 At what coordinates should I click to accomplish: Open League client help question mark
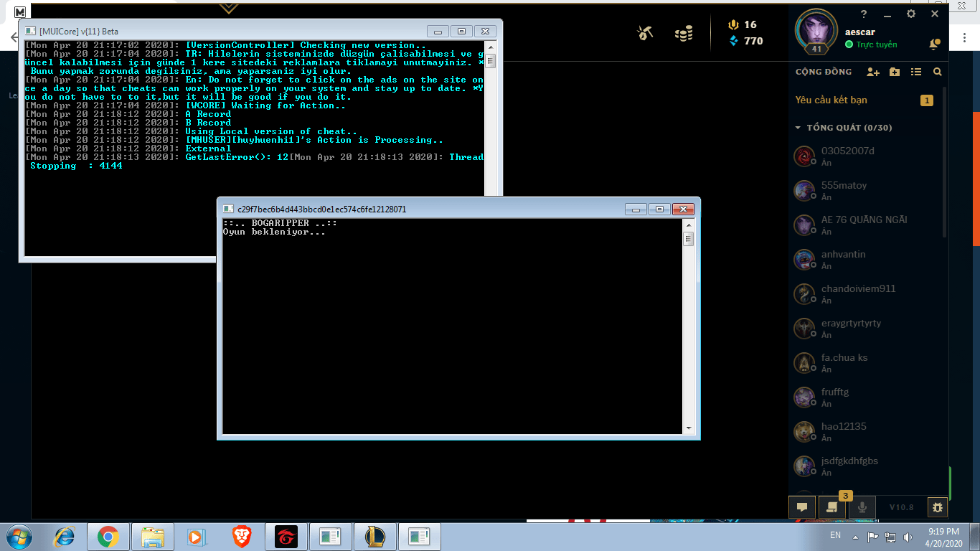[864, 14]
